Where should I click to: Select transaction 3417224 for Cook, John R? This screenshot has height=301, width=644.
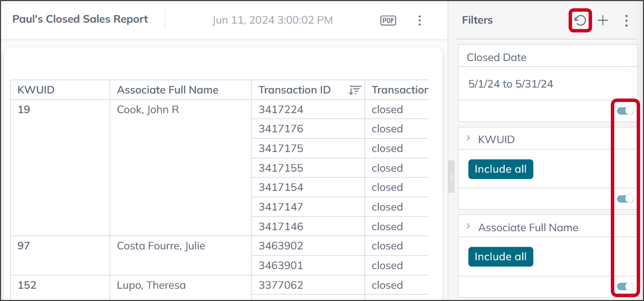pyautogui.click(x=281, y=109)
